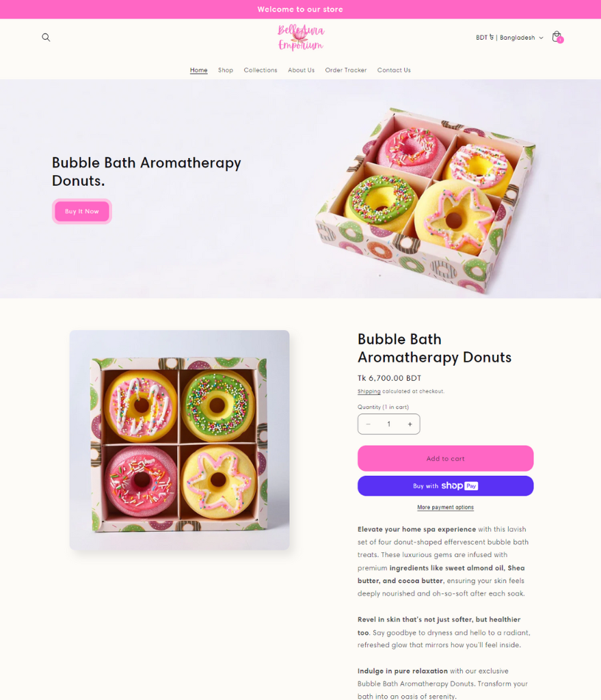Click the quantity number input field

(389, 424)
